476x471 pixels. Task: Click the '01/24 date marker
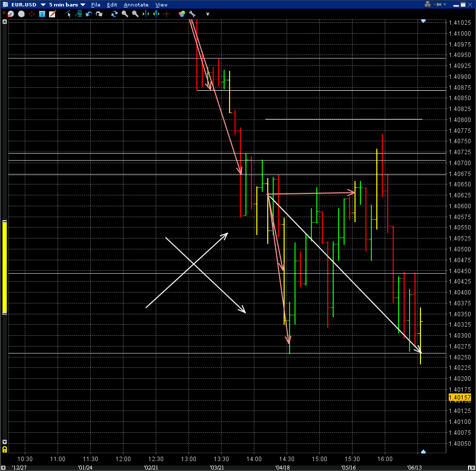[x=85, y=468]
